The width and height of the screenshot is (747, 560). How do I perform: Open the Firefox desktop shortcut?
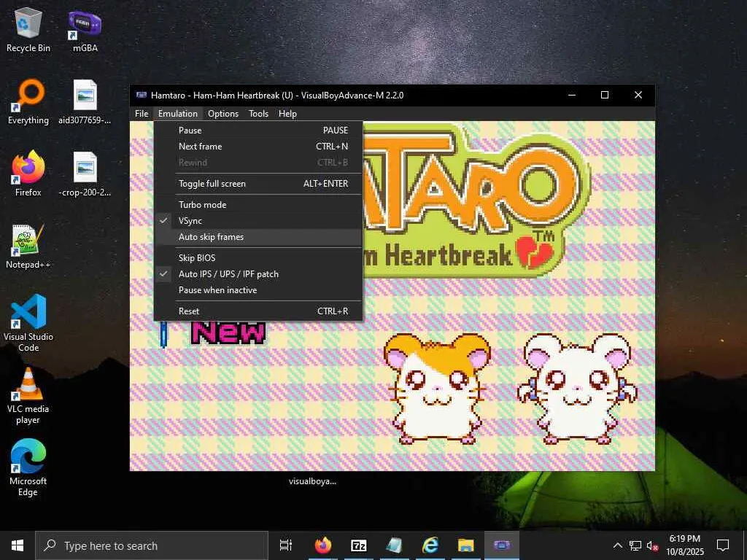[x=28, y=174]
